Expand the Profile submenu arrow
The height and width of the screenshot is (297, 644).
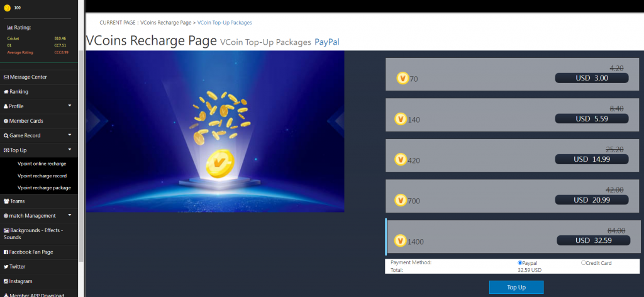pos(69,106)
